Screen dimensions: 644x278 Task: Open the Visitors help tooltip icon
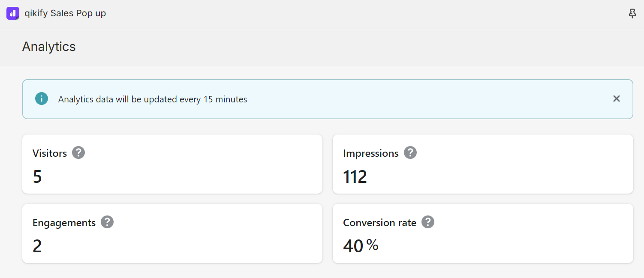click(x=78, y=153)
